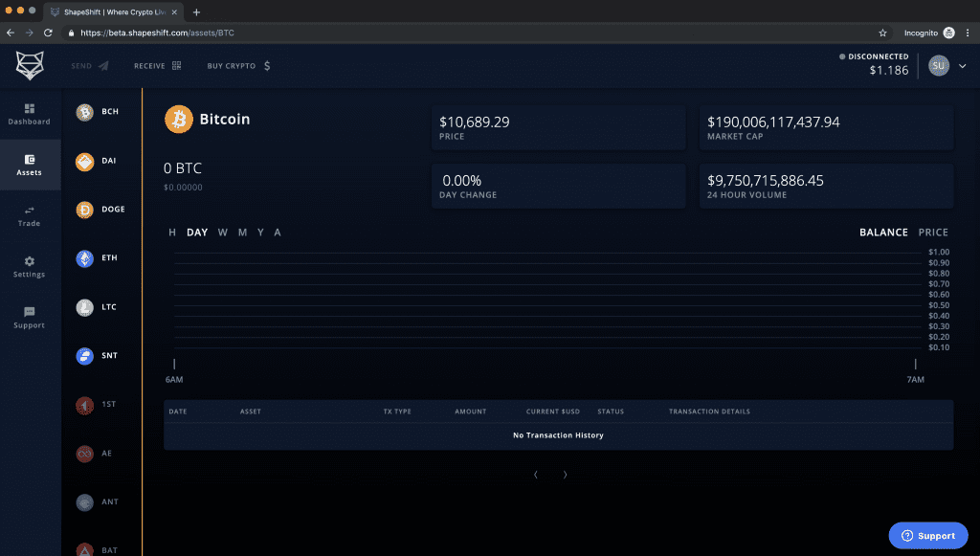Click the SEND label in header
The height and width of the screenshot is (556, 980).
click(81, 66)
